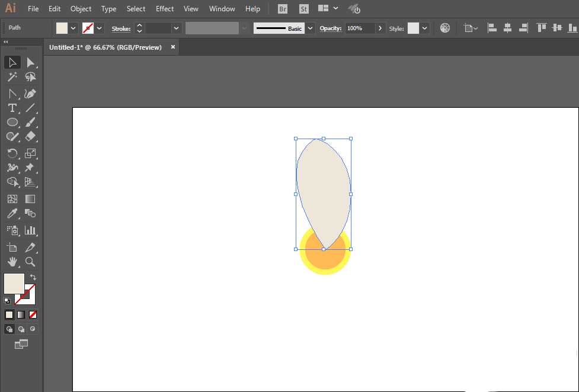Screen dimensions: 579x392
Task: Activate the Eraser tool
Action: click(x=30, y=137)
